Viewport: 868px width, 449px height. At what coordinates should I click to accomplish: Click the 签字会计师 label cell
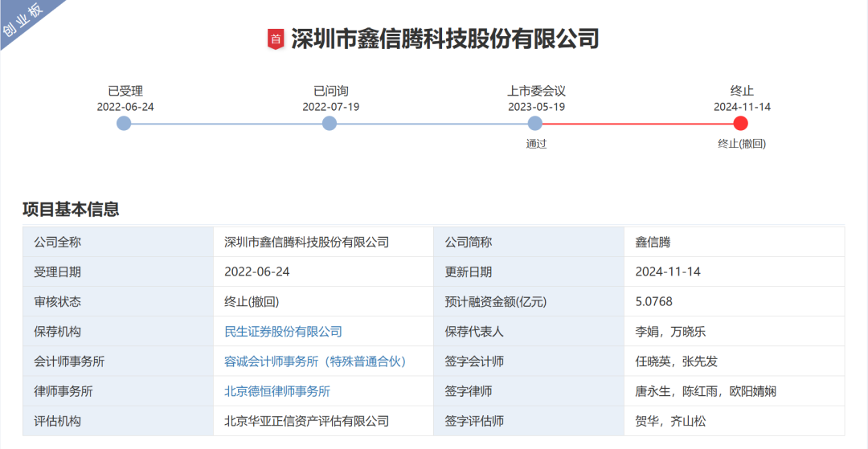click(529, 361)
